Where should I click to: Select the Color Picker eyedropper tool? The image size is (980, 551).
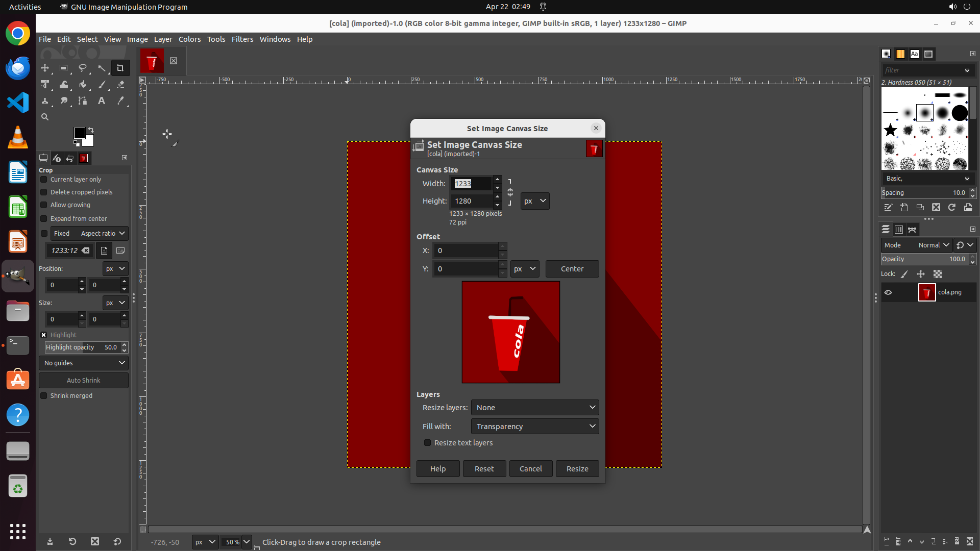120,101
